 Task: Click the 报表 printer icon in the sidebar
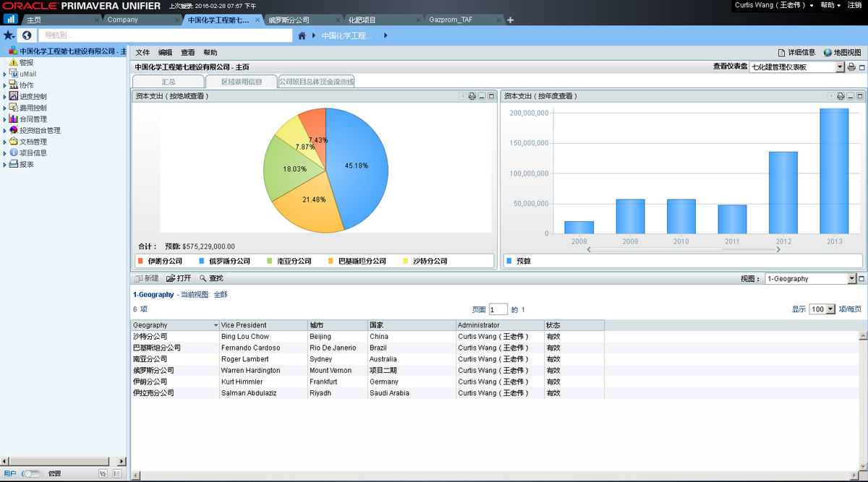click(14, 164)
